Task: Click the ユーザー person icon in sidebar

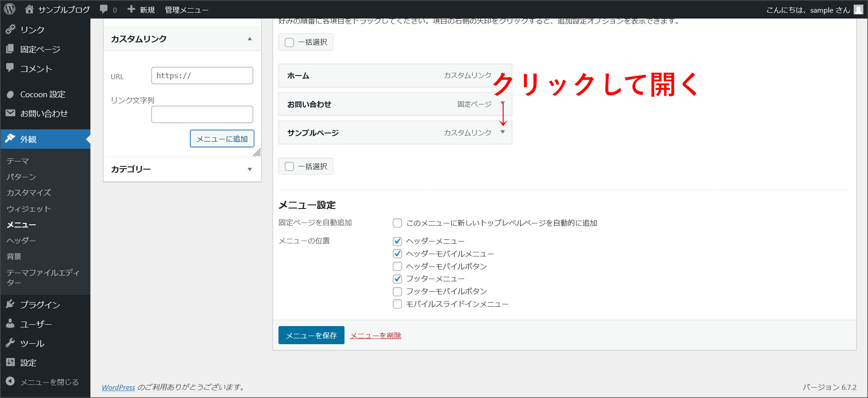Action: pyautogui.click(x=10, y=324)
